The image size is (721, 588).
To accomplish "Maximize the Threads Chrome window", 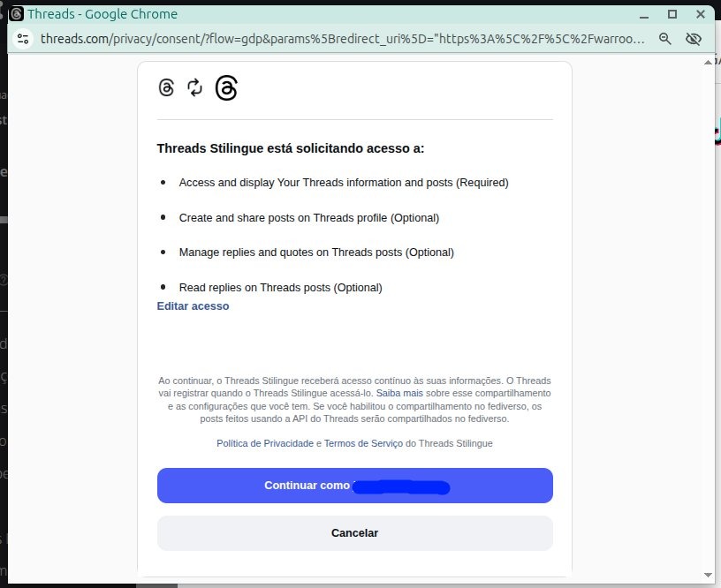I will point(672,14).
